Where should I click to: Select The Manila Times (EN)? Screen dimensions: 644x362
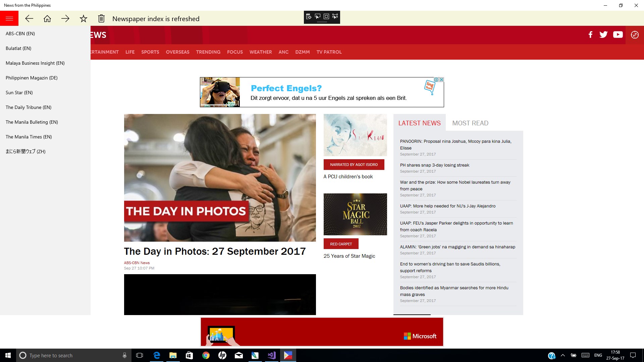29,137
